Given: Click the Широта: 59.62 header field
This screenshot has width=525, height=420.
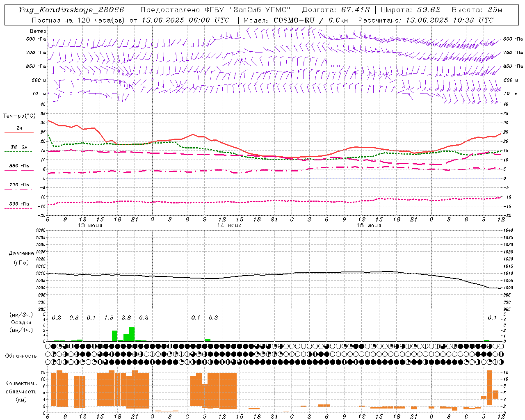Looking at the screenshot, I should tap(411, 10).
